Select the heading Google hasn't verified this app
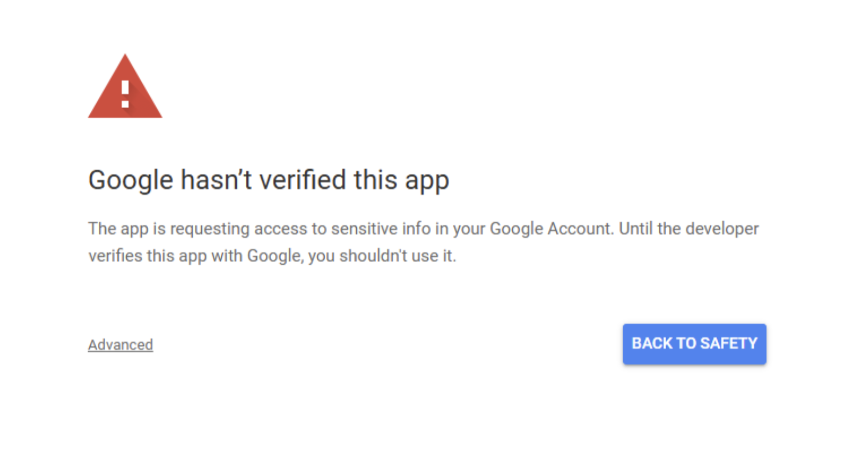The height and width of the screenshot is (469, 868). tap(269, 180)
